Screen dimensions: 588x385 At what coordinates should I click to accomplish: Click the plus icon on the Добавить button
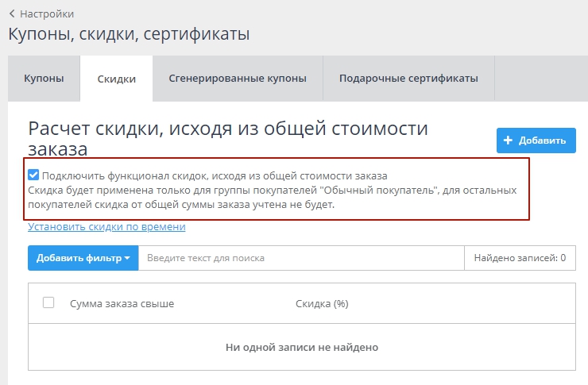click(509, 141)
